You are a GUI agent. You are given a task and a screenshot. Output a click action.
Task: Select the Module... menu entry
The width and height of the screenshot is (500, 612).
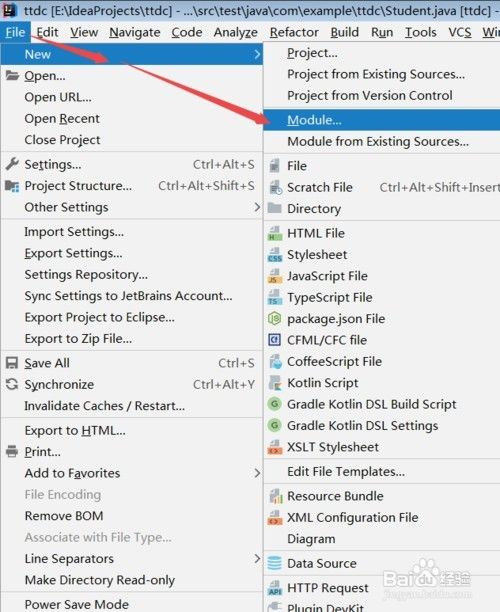(382, 120)
